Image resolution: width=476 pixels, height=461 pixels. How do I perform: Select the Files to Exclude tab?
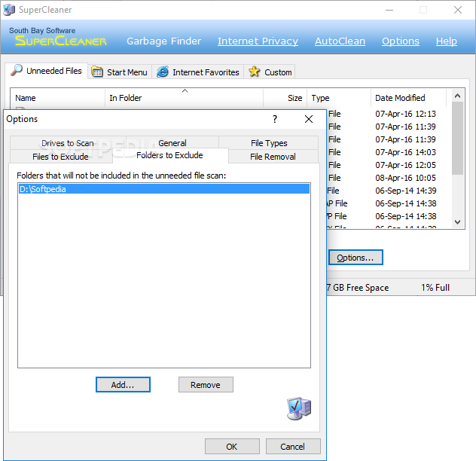pos(61,157)
